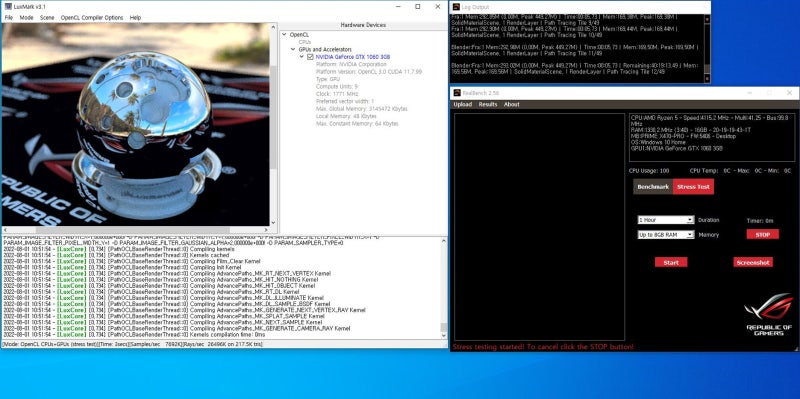Click the 'Clock: 1771 MHz' row
Screen dimensions: 800x399
pos(336,94)
